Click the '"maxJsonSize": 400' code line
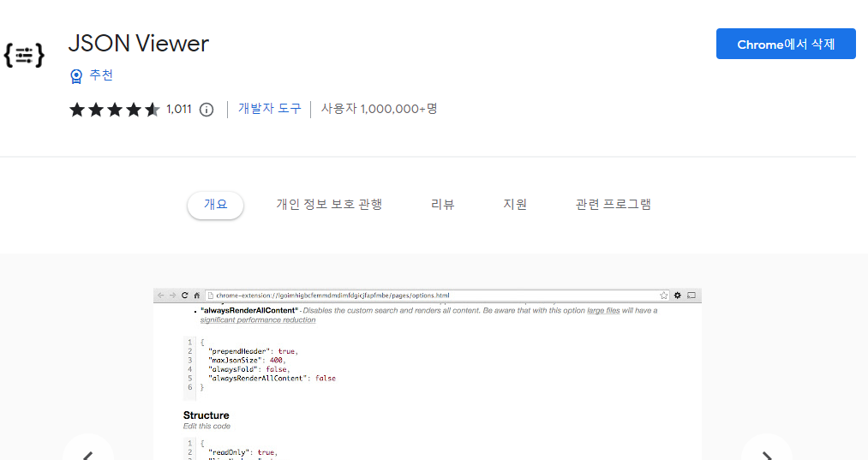The image size is (868, 460). 247,361
